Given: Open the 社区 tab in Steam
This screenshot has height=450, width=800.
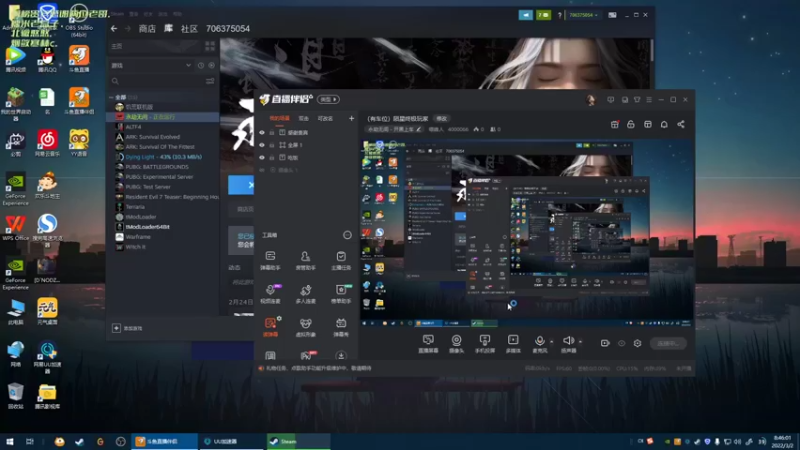Looking at the screenshot, I should pyautogui.click(x=189, y=29).
